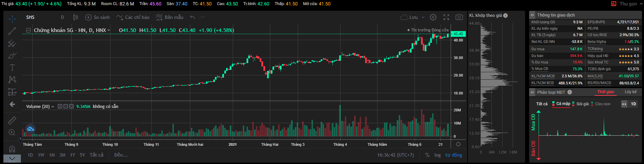The height and width of the screenshot is (164, 644).
Task: Select the ruler measure tool
Action: pyautogui.click(x=12, y=120)
